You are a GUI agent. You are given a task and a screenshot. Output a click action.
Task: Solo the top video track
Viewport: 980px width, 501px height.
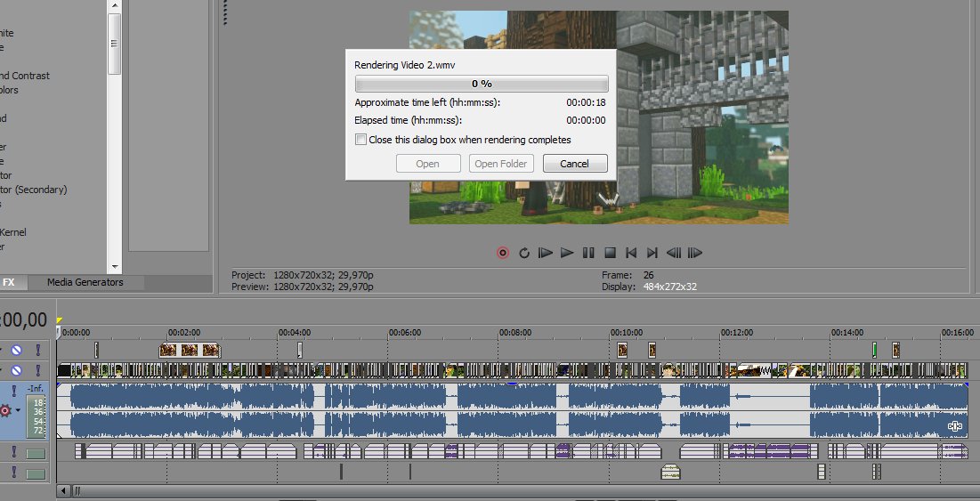(37, 351)
